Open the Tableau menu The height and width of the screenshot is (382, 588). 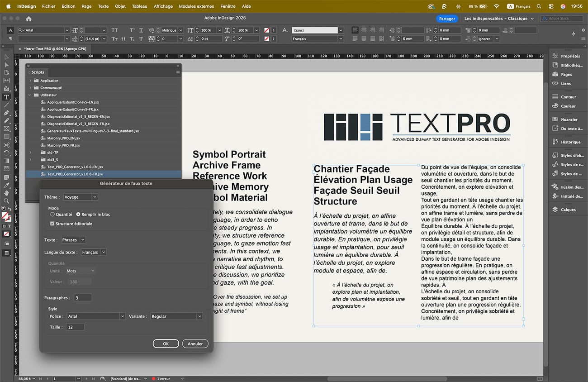tap(140, 6)
